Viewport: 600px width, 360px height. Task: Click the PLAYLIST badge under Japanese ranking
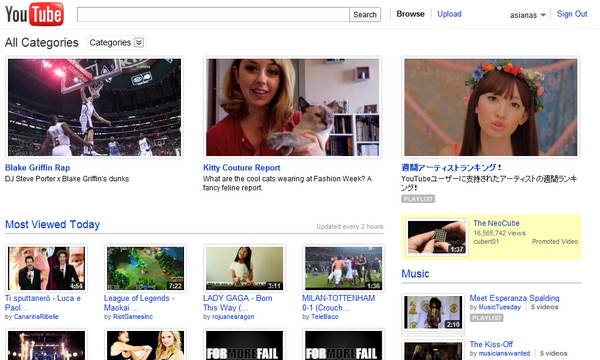point(418,199)
